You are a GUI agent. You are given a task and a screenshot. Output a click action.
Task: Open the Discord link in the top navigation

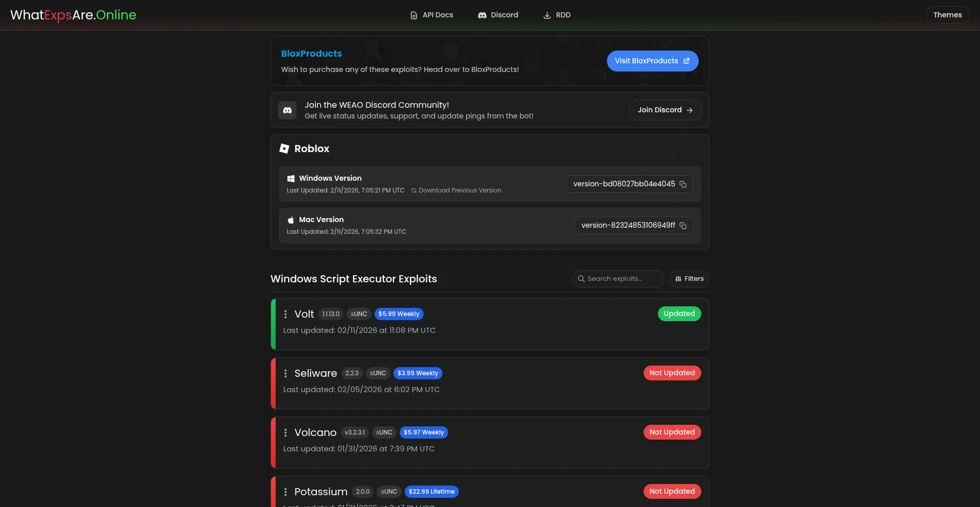pos(498,15)
